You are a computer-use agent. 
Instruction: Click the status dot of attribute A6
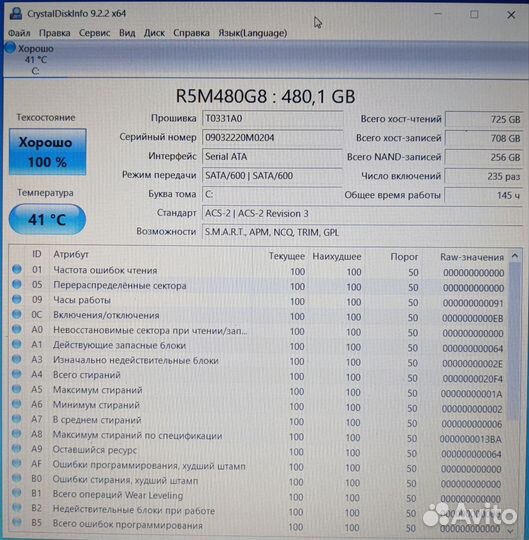(17, 404)
